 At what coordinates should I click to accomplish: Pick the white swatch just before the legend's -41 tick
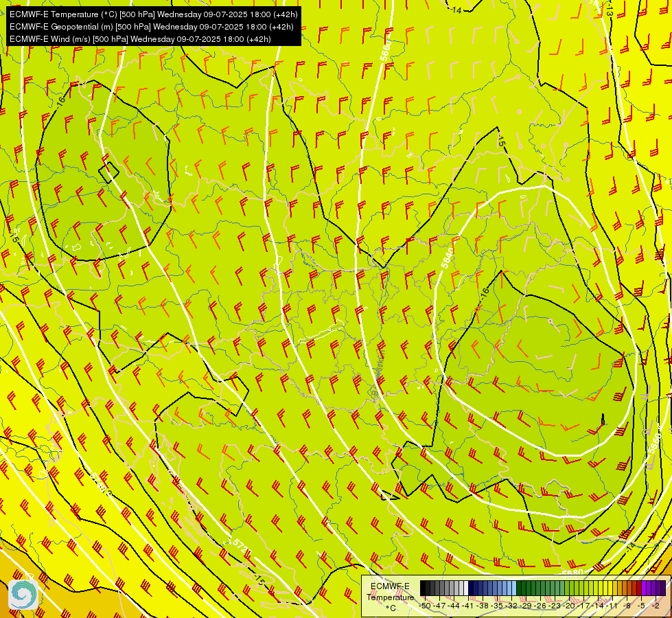(466, 588)
